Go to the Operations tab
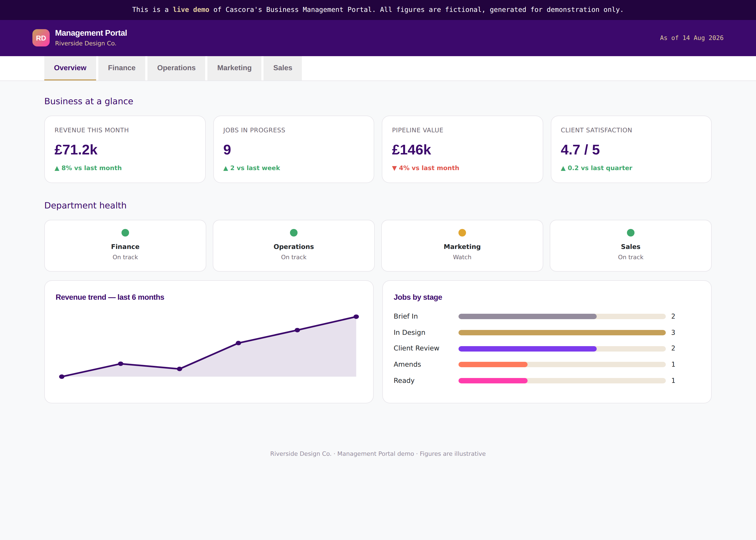The width and height of the screenshot is (756, 540). tap(176, 68)
